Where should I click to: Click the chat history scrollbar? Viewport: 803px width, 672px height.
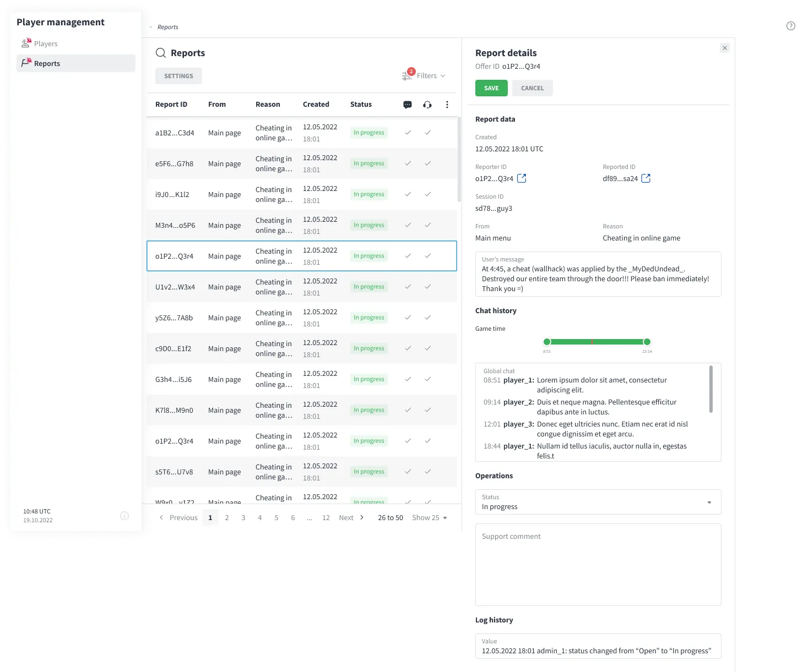point(711,389)
